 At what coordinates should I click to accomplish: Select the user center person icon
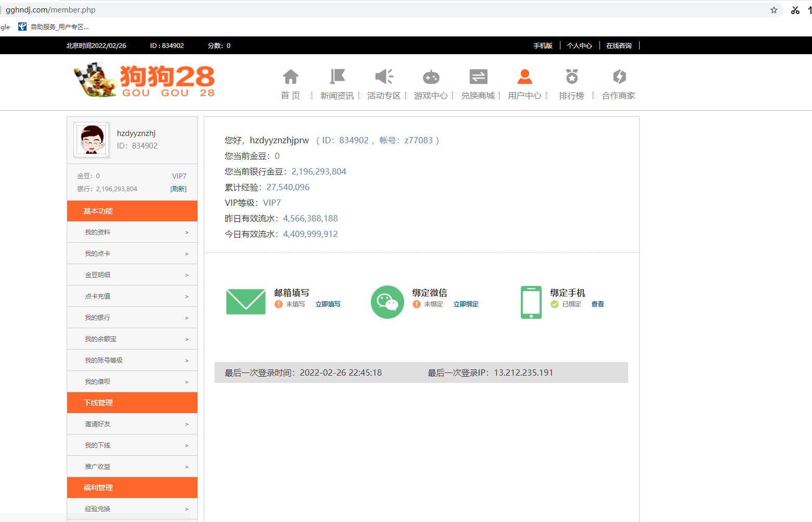coord(524,77)
